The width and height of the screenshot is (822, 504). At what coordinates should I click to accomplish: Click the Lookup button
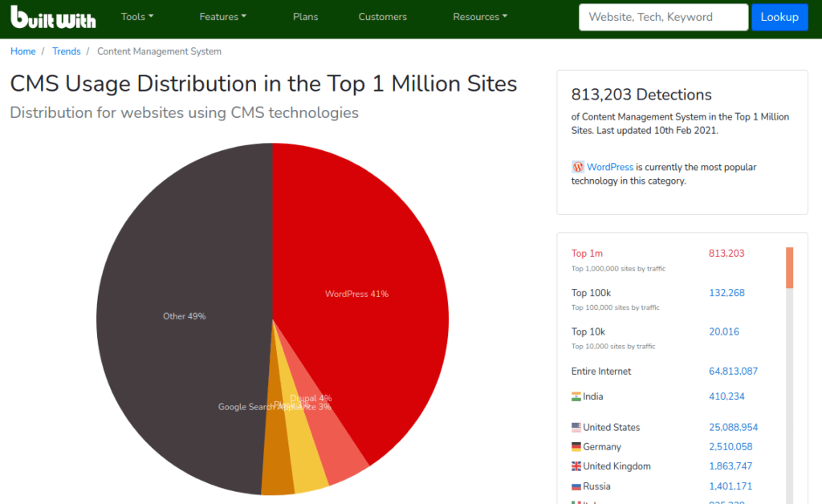pos(779,16)
